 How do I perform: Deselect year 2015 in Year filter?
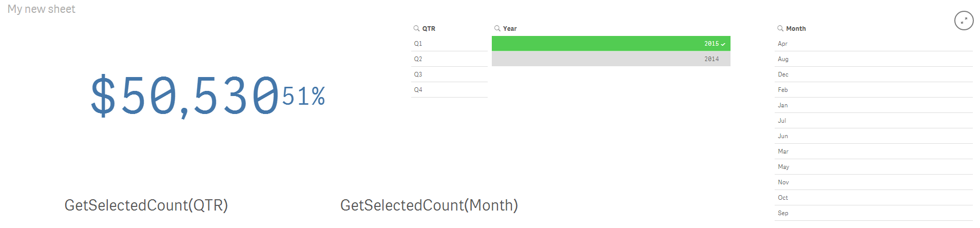(611, 44)
